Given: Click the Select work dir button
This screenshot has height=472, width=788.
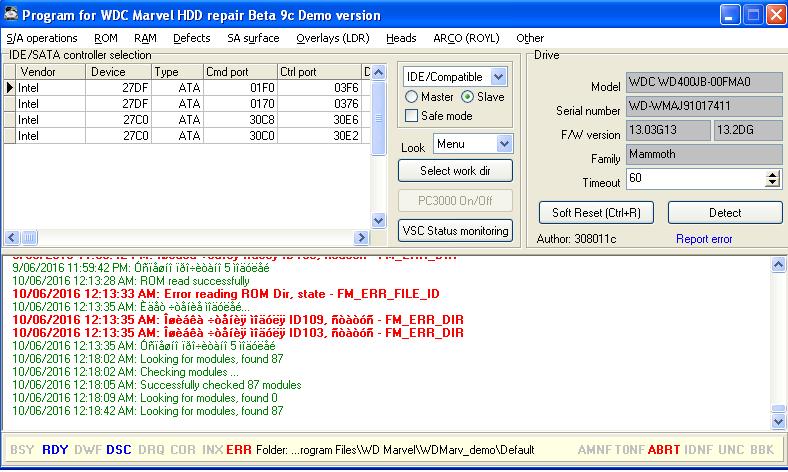Looking at the screenshot, I should point(455,171).
